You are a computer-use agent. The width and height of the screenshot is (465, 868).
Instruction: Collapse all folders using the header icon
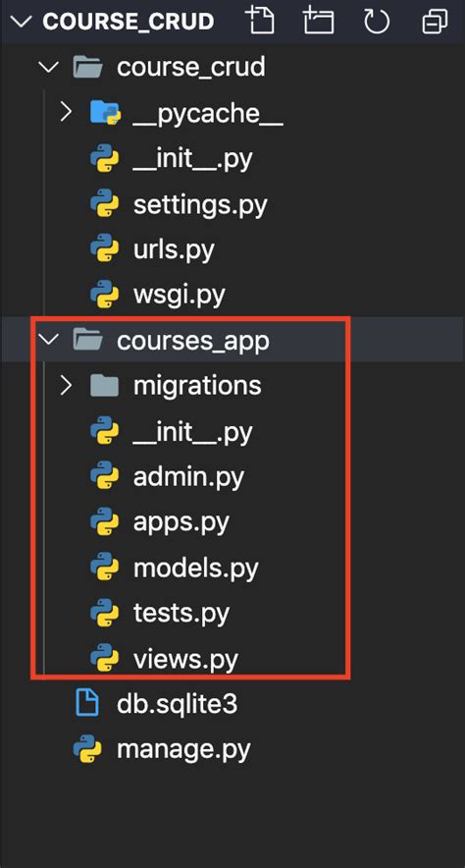click(437, 21)
